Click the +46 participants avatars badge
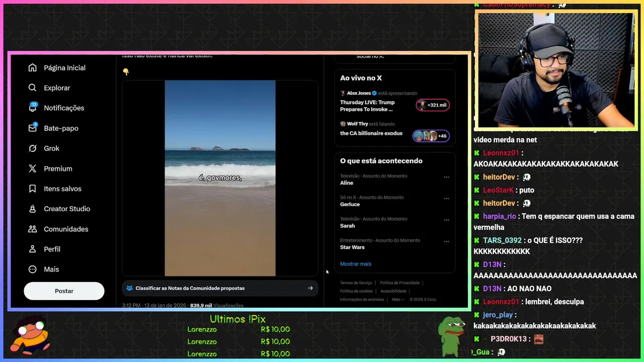 coord(431,136)
